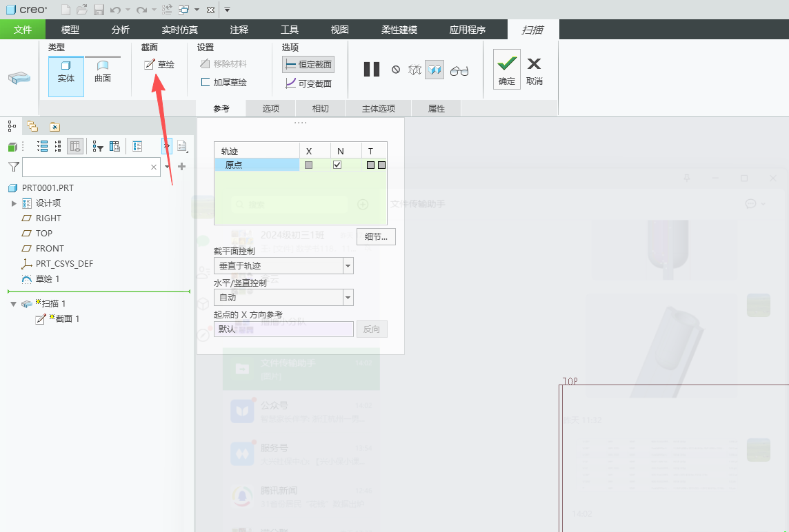Click the 默认 X direction reference field
The height and width of the screenshot is (532, 789).
[x=283, y=329]
